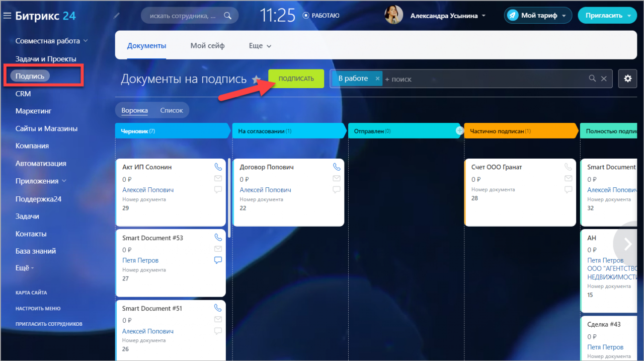Screen dimensions: 644x361
Task: Open Сайты и Магазины in the left menu
Action: click(46, 128)
